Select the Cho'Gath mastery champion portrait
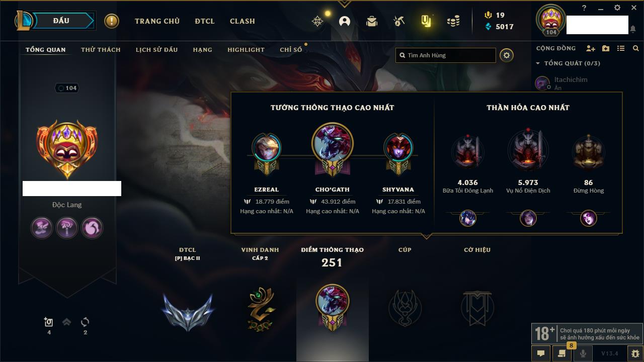644x362 pixels. pos(333,143)
